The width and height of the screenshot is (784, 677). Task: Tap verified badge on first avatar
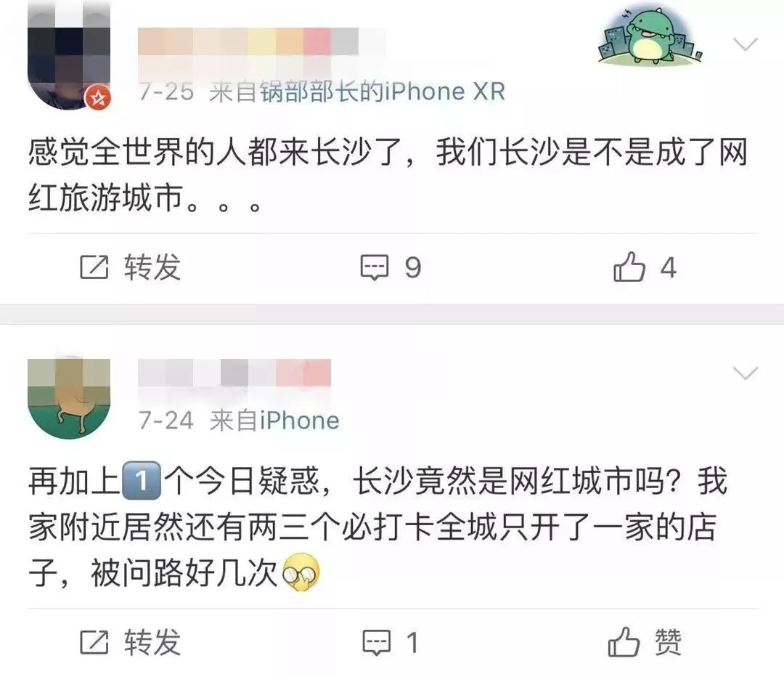pos(98,97)
